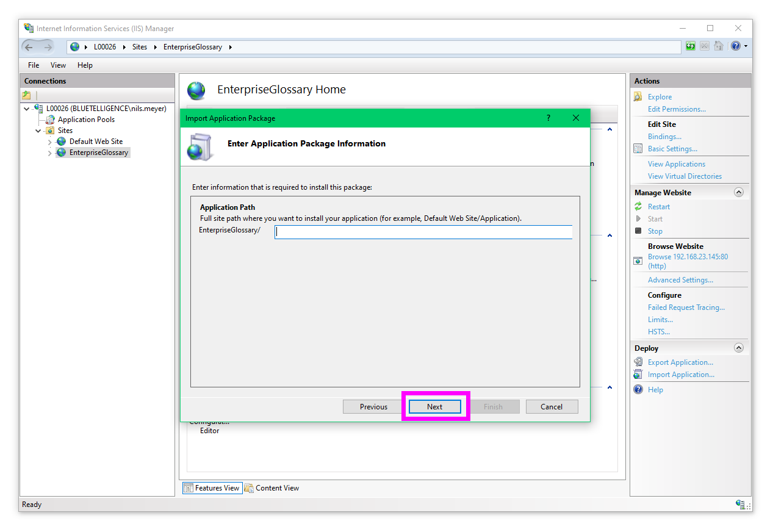773x532 pixels.
Task: Switch to Content View tab
Action: tap(272, 488)
